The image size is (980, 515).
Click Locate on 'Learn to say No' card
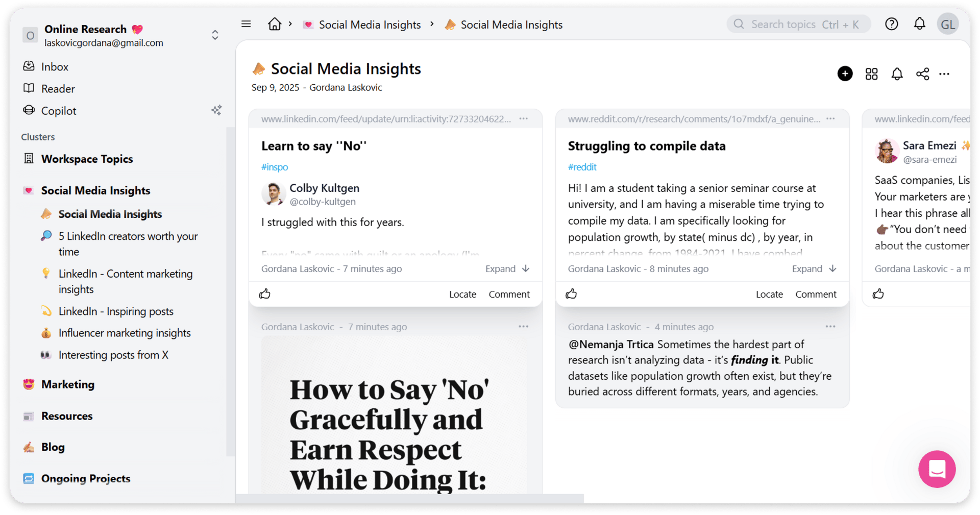click(x=462, y=294)
